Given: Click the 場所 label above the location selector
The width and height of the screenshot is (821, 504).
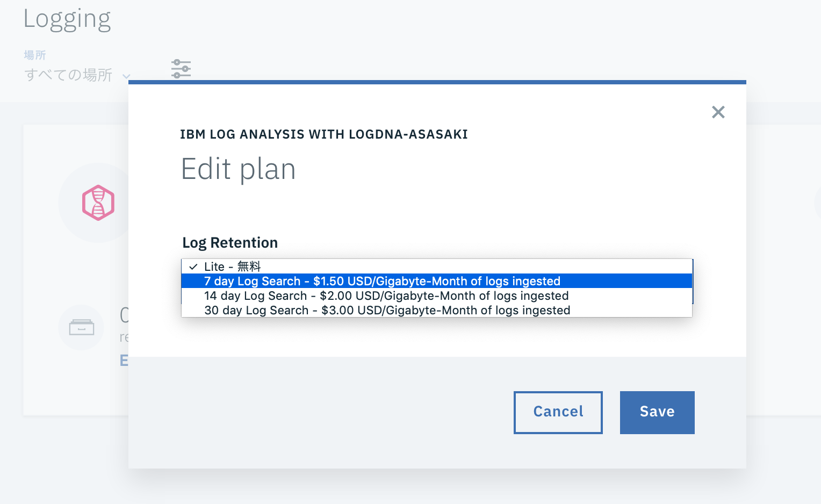Looking at the screenshot, I should [34, 54].
